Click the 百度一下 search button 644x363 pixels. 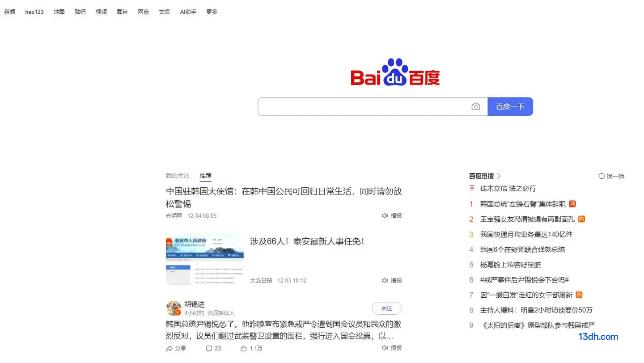click(510, 106)
